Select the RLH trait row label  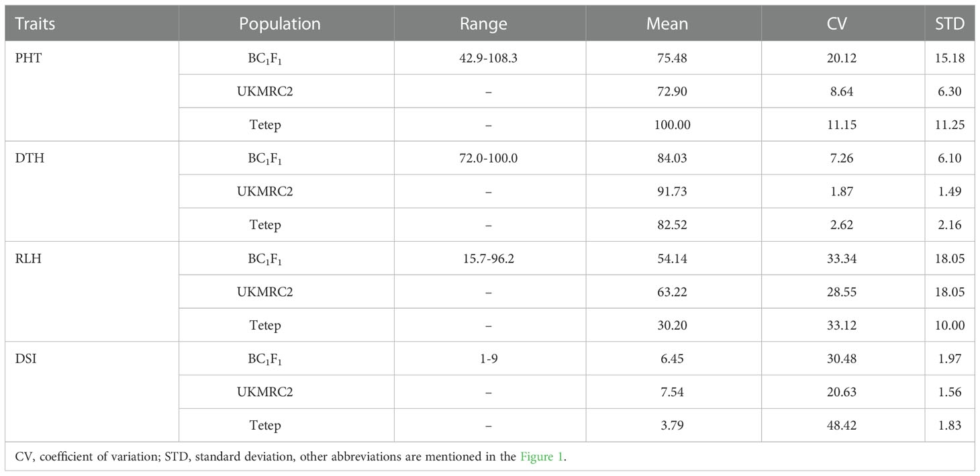click(27, 258)
